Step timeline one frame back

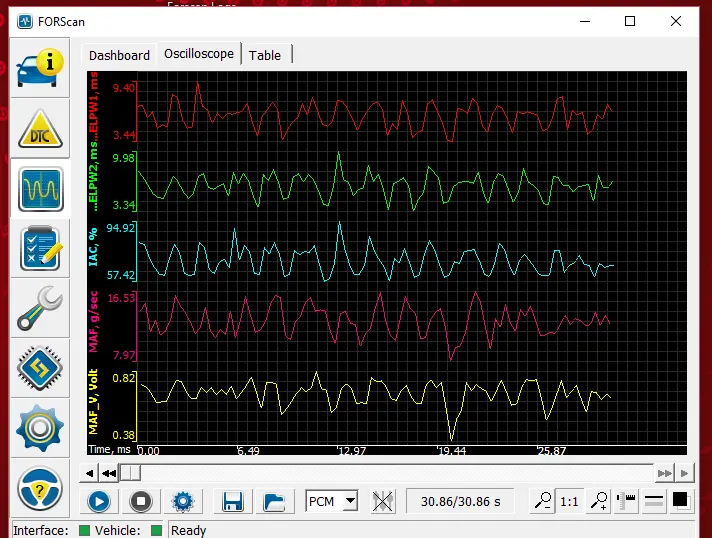pyautogui.click(x=89, y=474)
